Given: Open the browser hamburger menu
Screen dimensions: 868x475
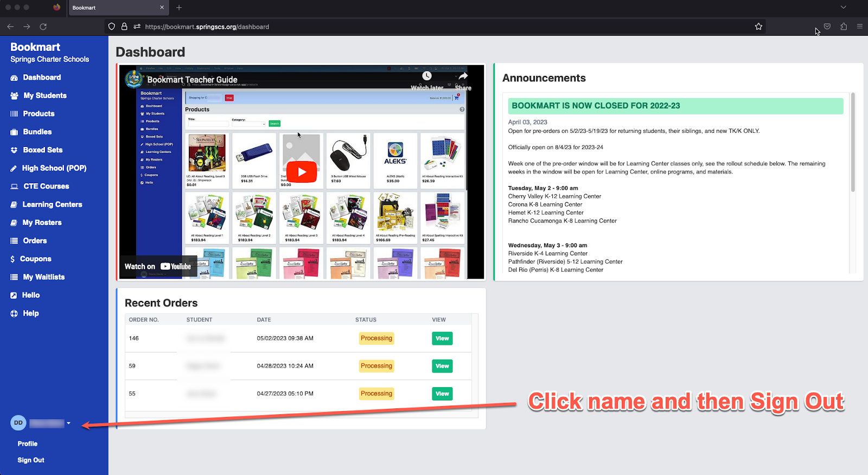Looking at the screenshot, I should point(860,27).
